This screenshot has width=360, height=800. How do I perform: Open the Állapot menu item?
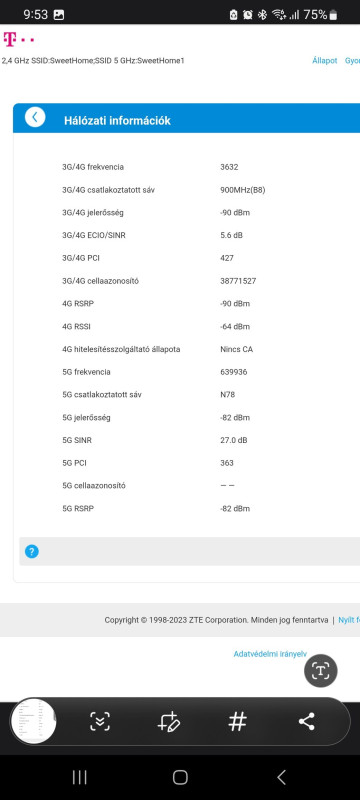pos(325,61)
